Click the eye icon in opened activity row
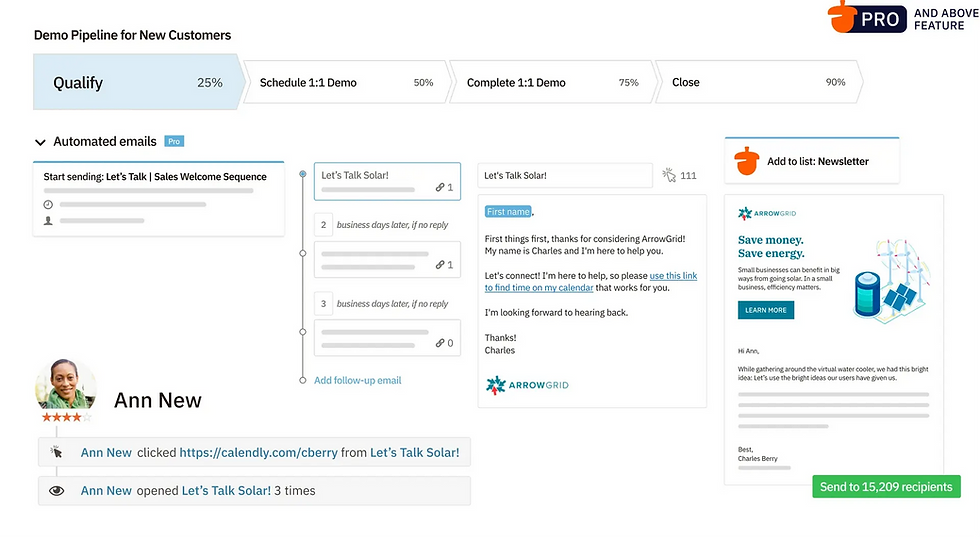Viewport: 980px width, 537px height. tap(56, 491)
